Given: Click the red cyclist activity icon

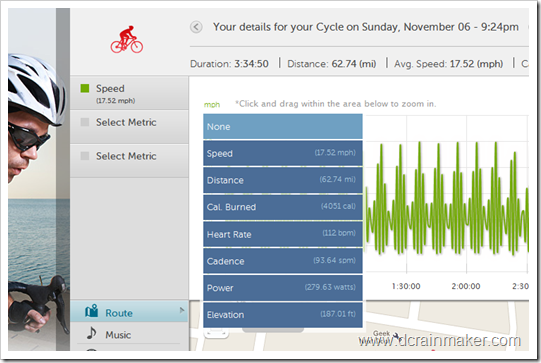Looking at the screenshot, I should [127, 39].
